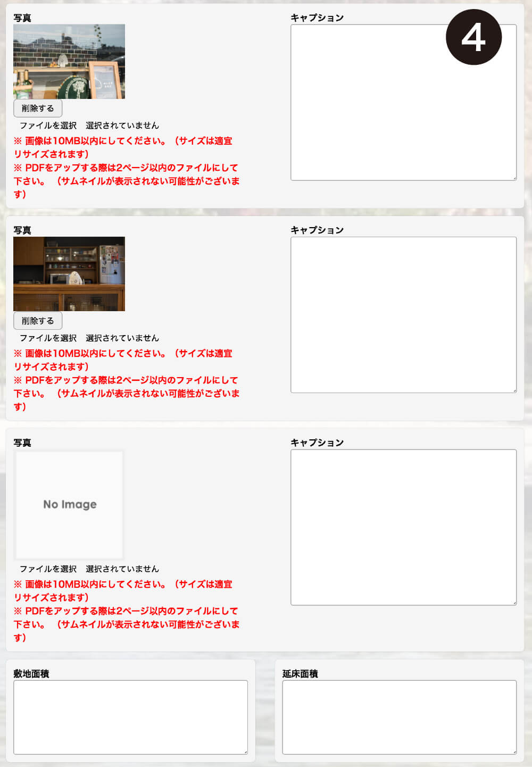Grab resize handle of 延床面積 text area
Viewport: 532px width, 767px height.
pyautogui.click(x=514, y=752)
